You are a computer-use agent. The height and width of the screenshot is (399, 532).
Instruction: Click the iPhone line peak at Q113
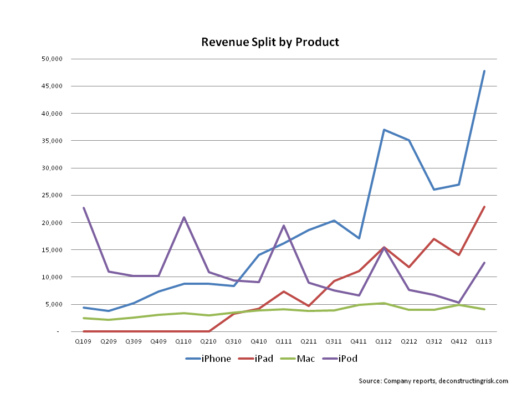pos(484,71)
